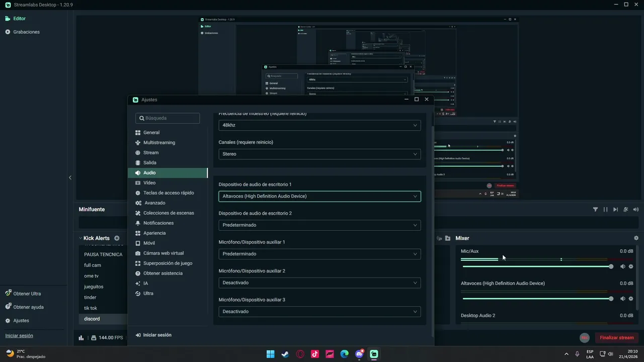Click Finalizar stream button
The image size is (644, 362).
[x=616, y=338]
